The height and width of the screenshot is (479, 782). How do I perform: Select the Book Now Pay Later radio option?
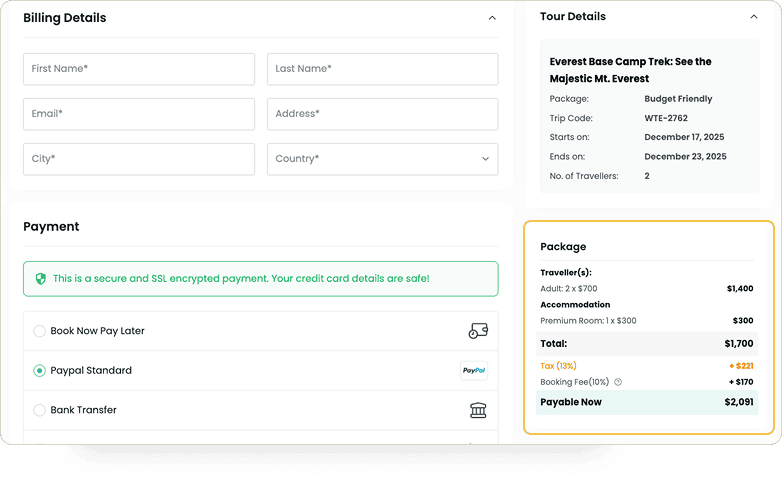tap(39, 331)
